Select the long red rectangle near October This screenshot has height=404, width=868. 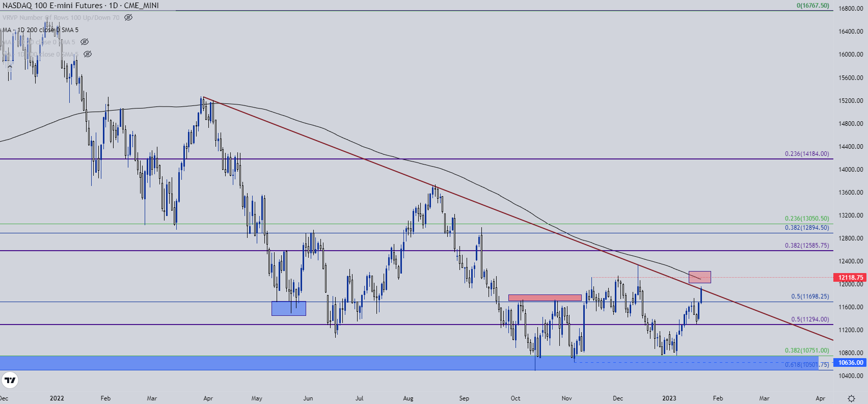click(x=545, y=298)
